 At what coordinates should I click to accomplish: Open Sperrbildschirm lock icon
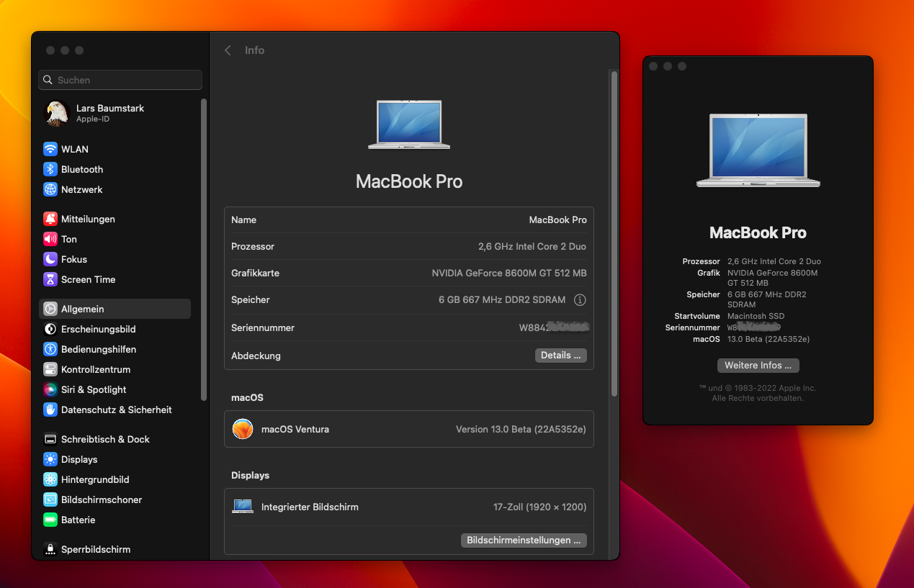click(50, 549)
